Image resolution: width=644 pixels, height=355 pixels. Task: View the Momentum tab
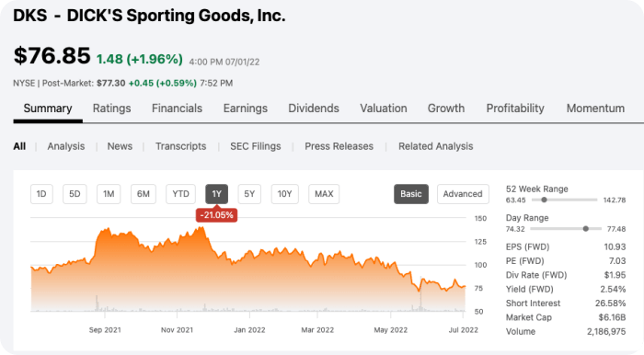(595, 109)
